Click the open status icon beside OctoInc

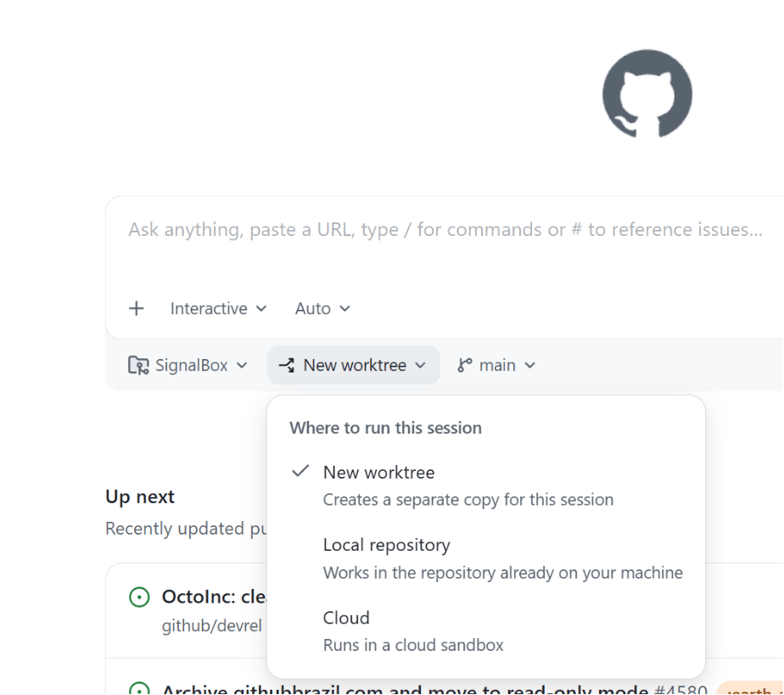point(139,597)
